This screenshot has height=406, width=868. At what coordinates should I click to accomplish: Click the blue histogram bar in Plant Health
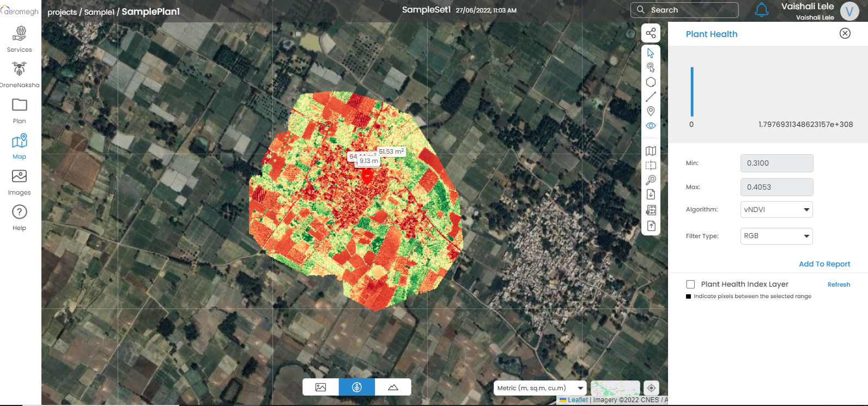692,92
